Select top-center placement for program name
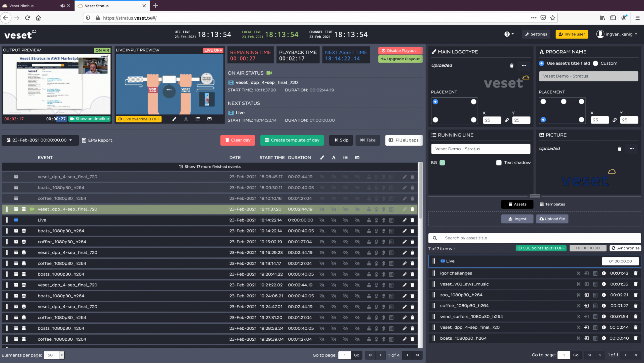 click(x=563, y=102)
